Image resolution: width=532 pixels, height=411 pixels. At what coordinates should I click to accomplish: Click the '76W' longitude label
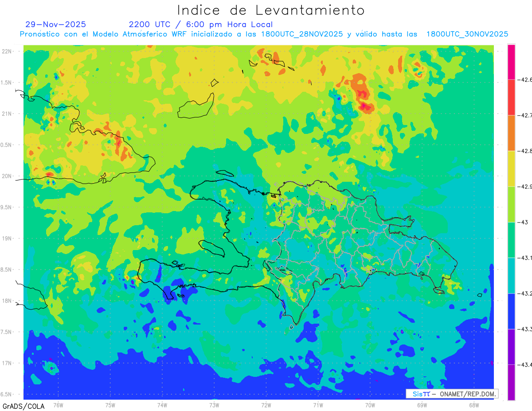coord(58,405)
